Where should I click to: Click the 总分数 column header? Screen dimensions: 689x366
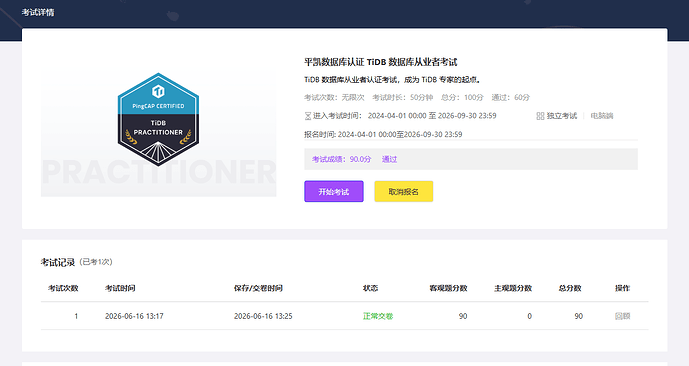(570, 288)
